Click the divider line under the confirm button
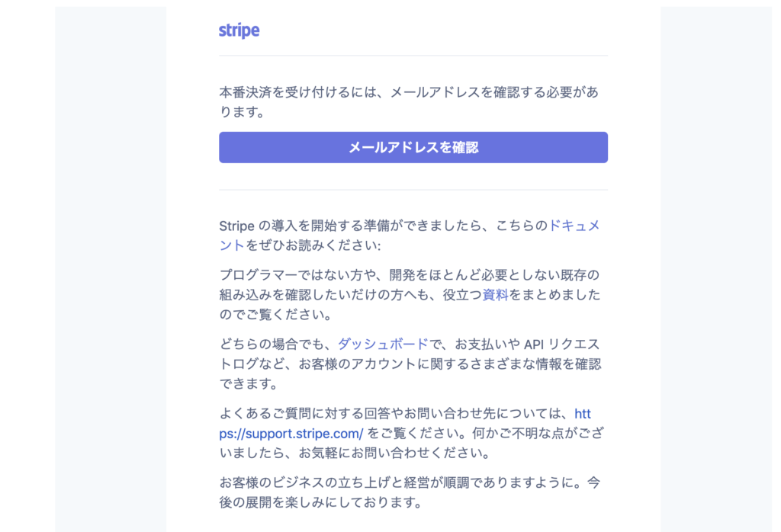This screenshot has width=781, height=532. tap(413, 190)
